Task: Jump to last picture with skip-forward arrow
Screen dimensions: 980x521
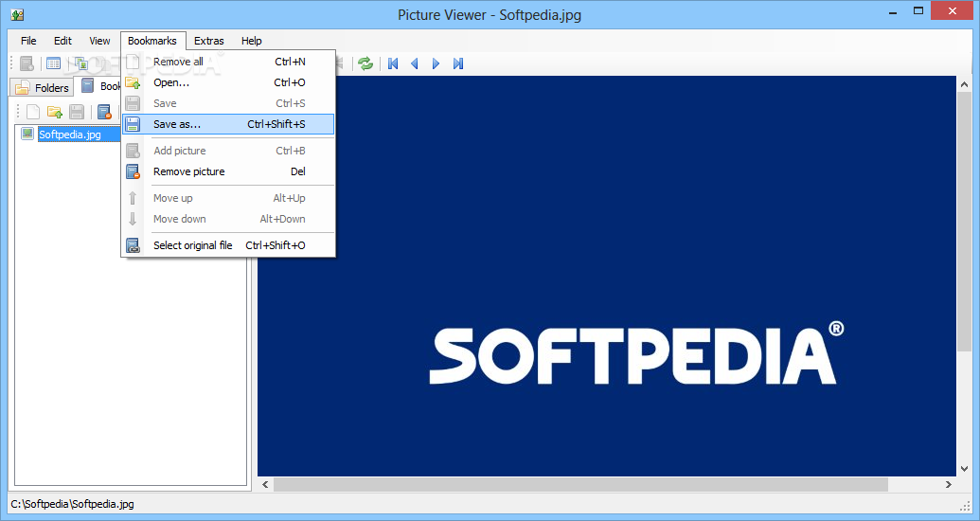Action: point(458,63)
